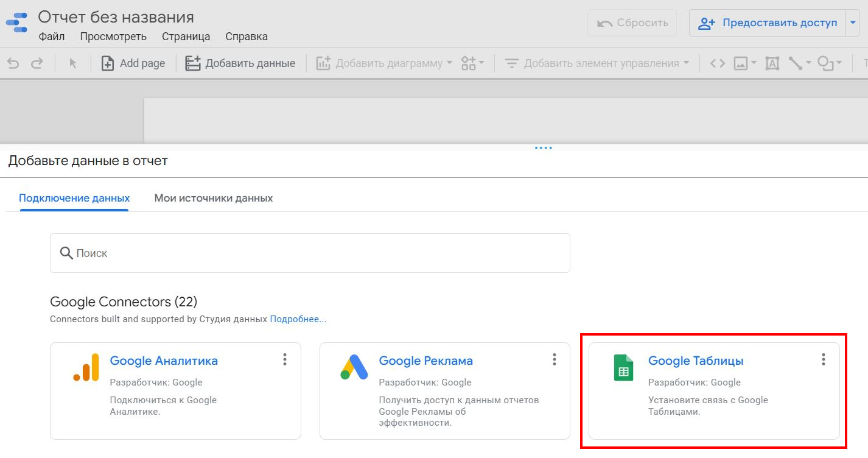This screenshot has width=868, height=458.
Task: Click the Google Аналитика logo icon
Action: pyautogui.click(x=86, y=367)
